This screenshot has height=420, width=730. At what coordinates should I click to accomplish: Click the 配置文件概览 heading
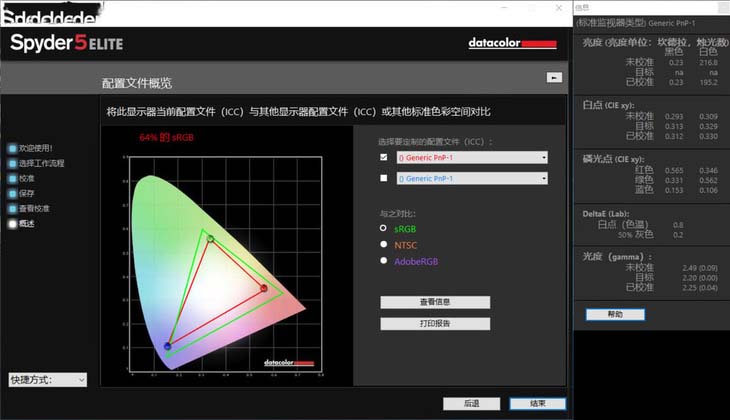(x=137, y=83)
